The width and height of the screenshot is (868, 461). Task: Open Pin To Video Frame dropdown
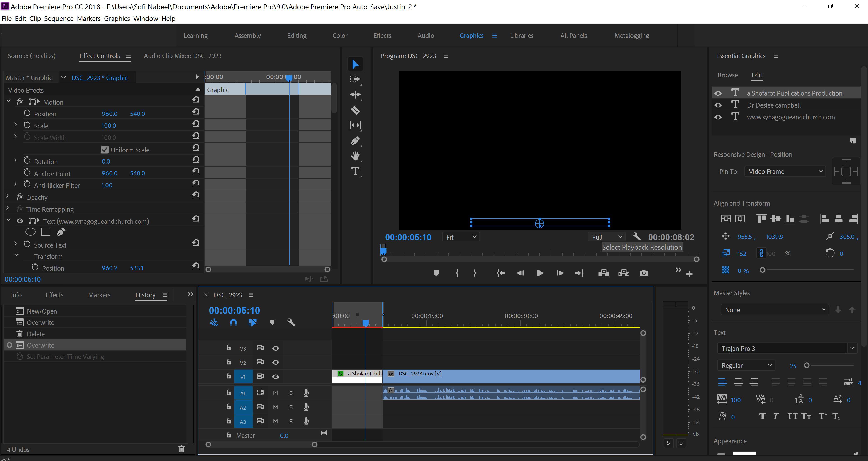pos(785,171)
